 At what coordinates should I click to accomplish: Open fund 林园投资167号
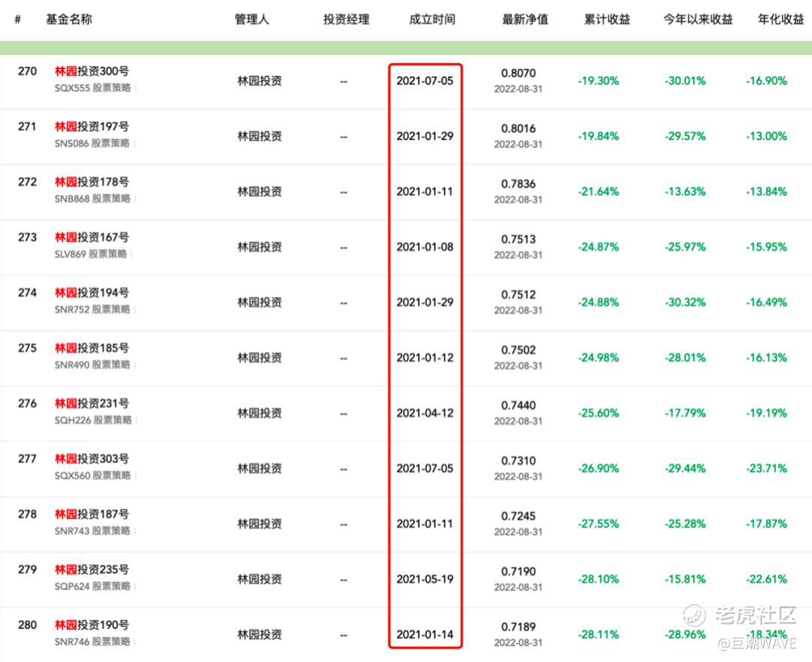(x=92, y=238)
